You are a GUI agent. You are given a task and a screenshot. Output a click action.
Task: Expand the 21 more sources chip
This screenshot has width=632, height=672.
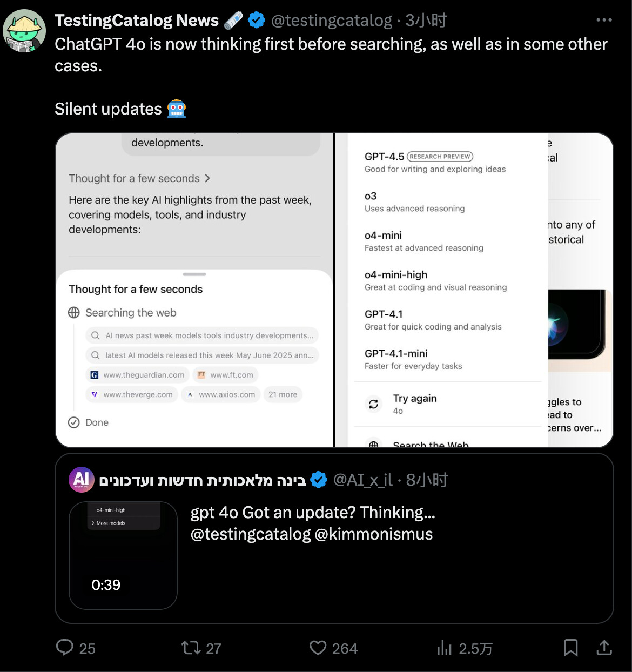pos(283,394)
